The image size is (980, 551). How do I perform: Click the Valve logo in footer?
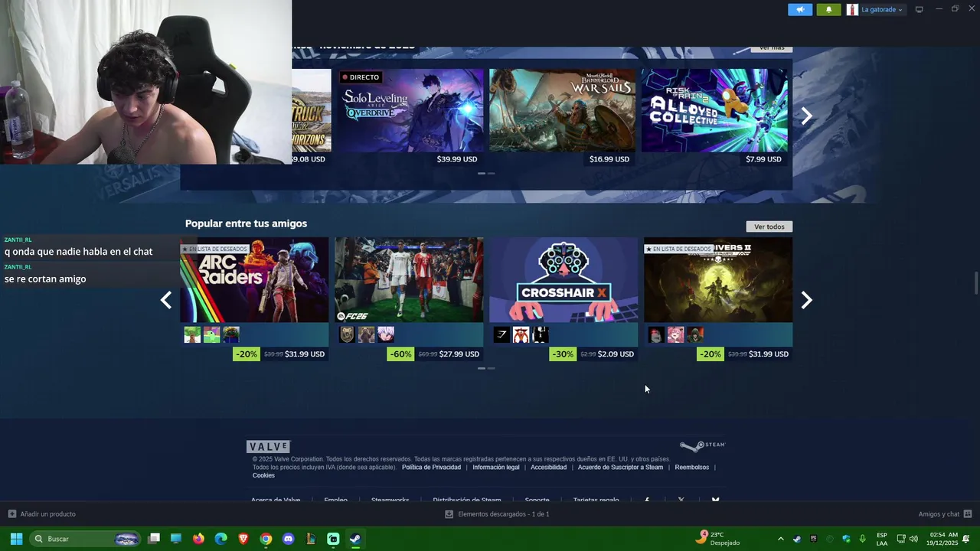click(268, 446)
